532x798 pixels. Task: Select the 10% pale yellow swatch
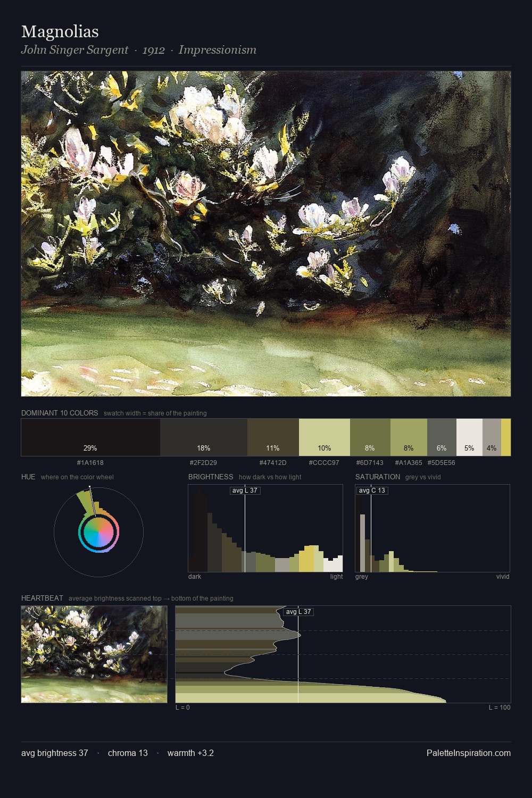(x=325, y=437)
